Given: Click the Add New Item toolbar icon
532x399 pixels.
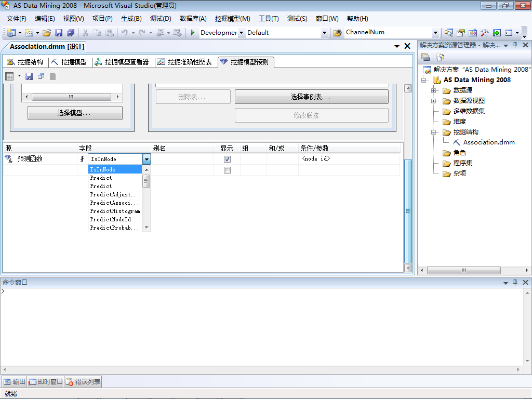Looking at the screenshot, I should tap(29, 33).
